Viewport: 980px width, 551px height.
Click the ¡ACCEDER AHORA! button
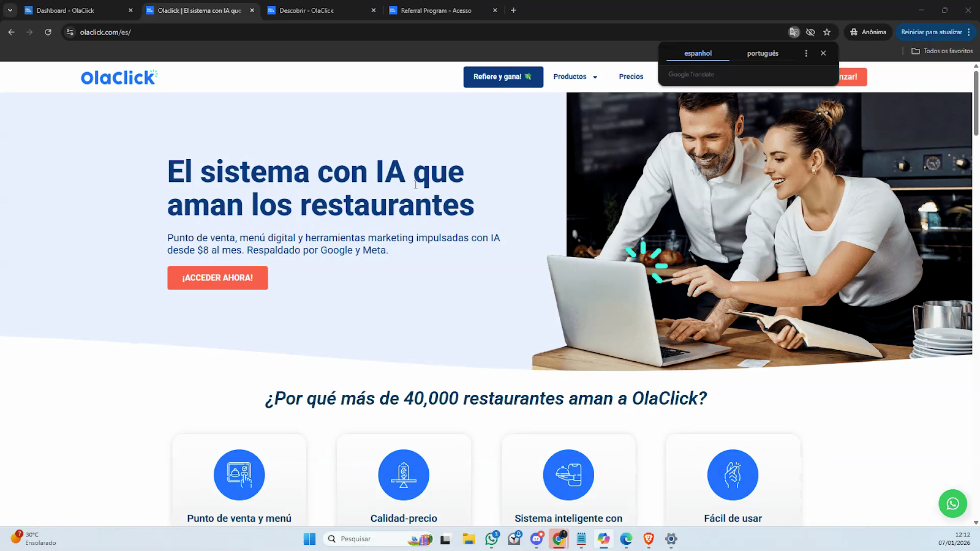tap(217, 278)
